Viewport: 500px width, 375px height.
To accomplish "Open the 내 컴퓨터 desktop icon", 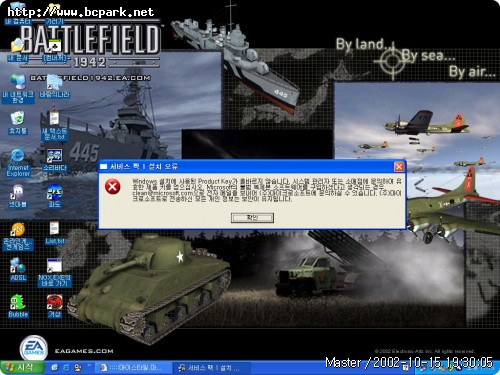I will [x=18, y=12].
